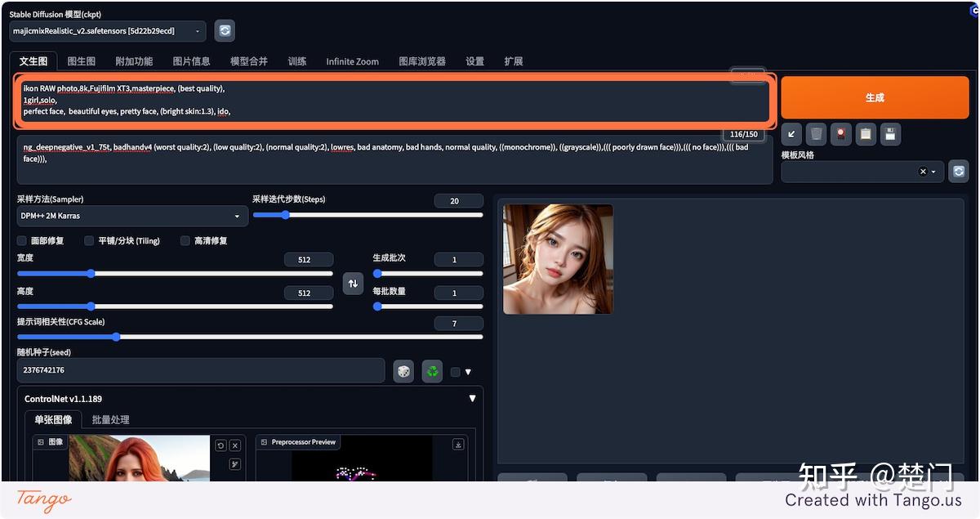Clear the 模板风格 style selection with the X
This screenshot has width=980, height=519.
924,172
